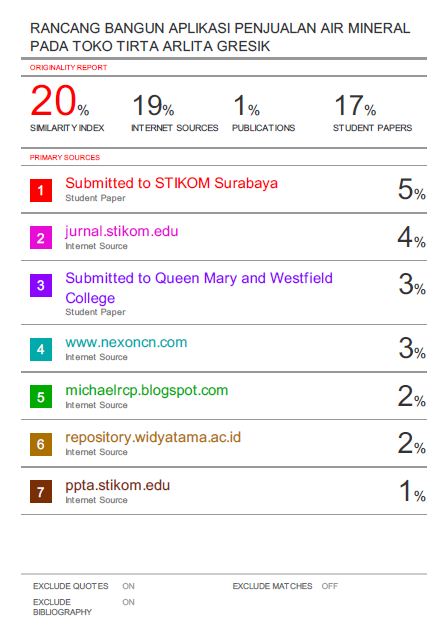Viewport: 437px width, 628px height.
Task: Click the 17% student papers figure
Action: 355,105
